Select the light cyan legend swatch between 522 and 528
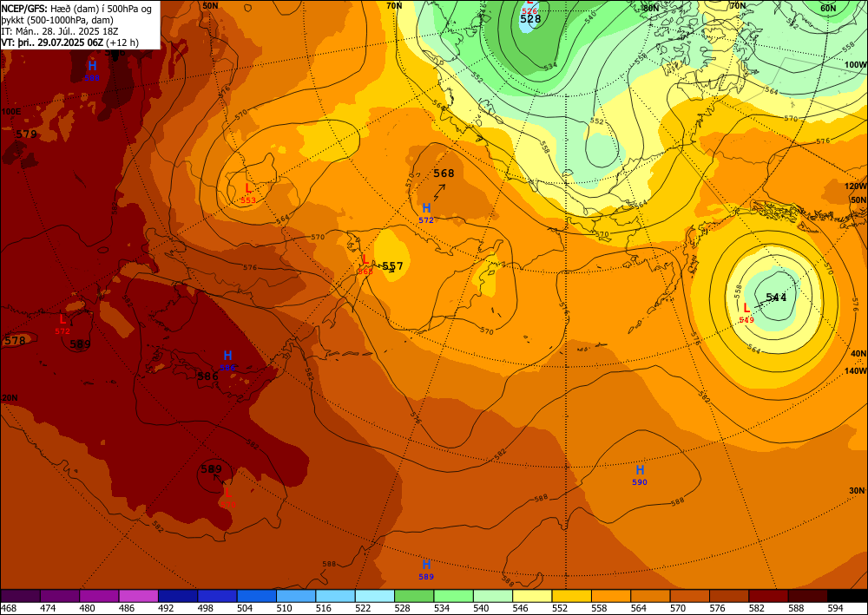 point(375,596)
